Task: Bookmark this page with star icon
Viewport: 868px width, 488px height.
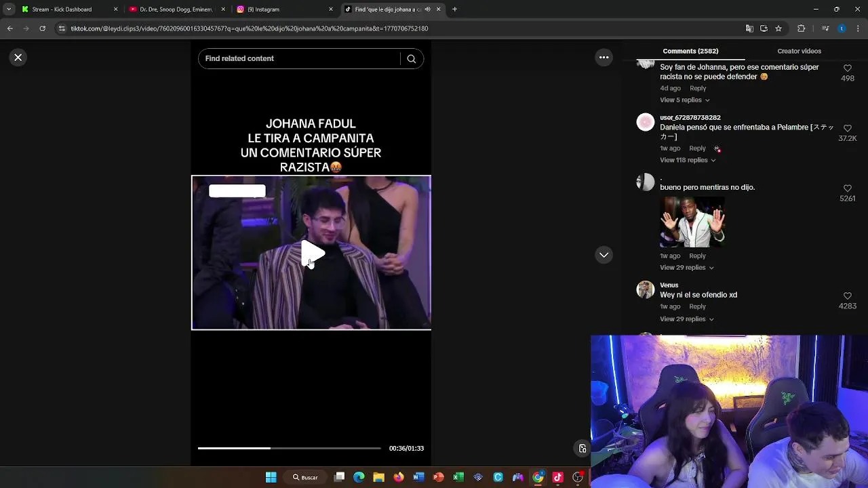Action: point(778,28)
